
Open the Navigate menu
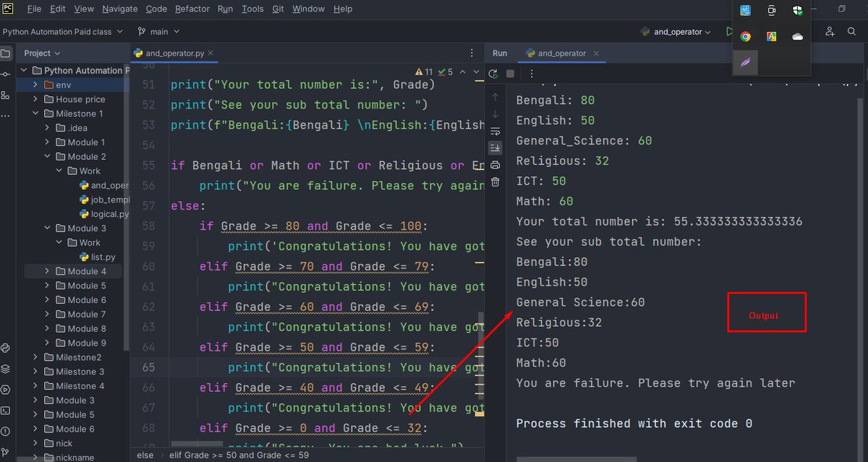(x=119, y=9)
